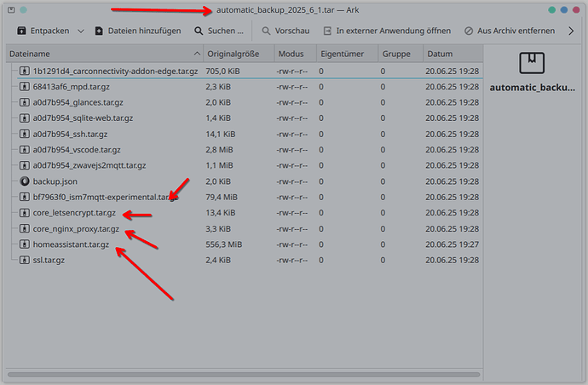Screen dimensions: 588x385
Task: Select core_nginx_proxy.tar.gz entry
Action: (76, 229)
